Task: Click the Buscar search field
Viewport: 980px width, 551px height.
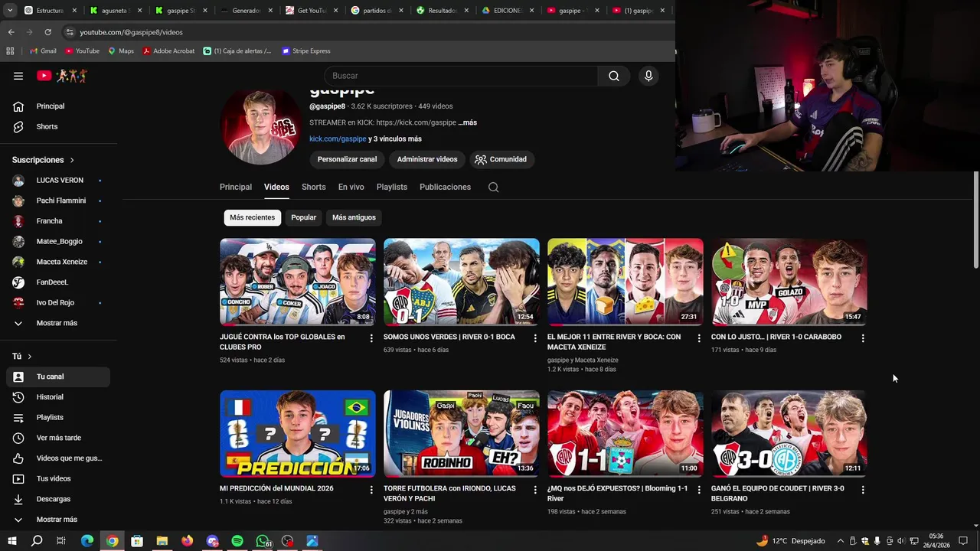Action: [461, 76]
